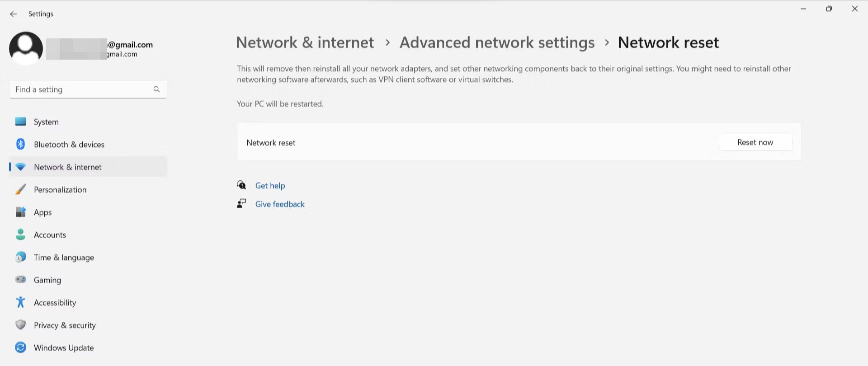Screen dimensions: 868x366
Task: Navigate to Advanced network settings breadcrumb
Action: (497, 42)
